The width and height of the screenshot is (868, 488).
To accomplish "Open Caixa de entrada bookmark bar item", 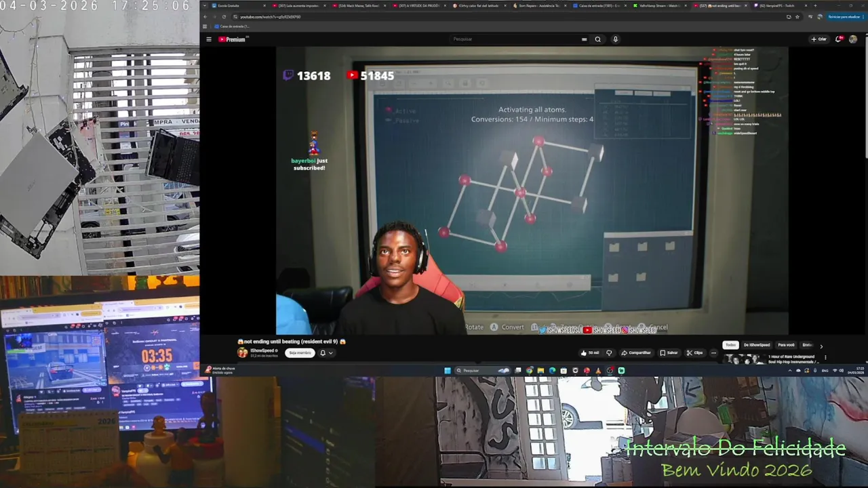I will pyautogui.click(x=232, y=26).
